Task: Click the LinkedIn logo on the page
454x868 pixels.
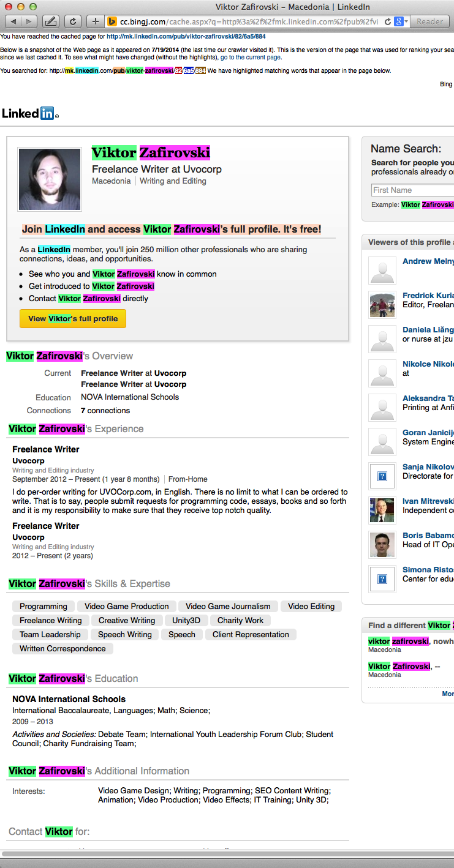Action: (x=28, y=113)
